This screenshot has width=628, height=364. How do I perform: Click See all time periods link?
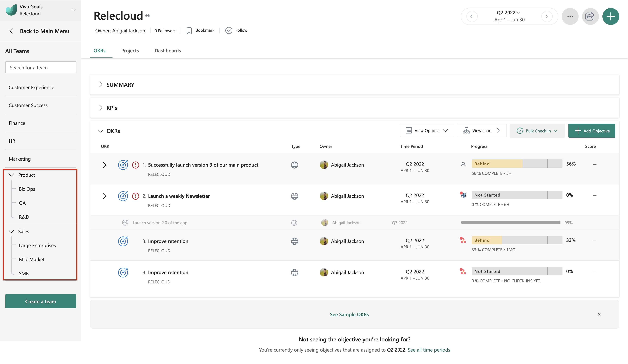pos(429,350)
